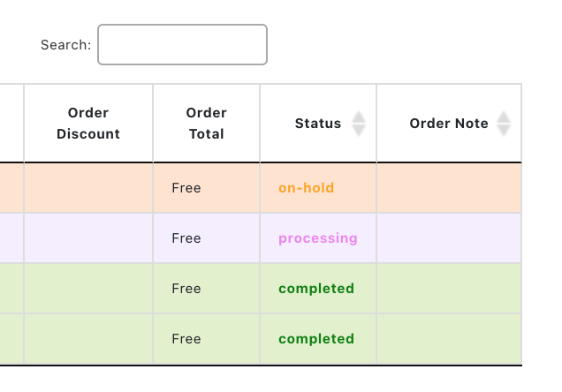Click Order Note cell of on-hold row
562x392 pixels.
[449, 188]
